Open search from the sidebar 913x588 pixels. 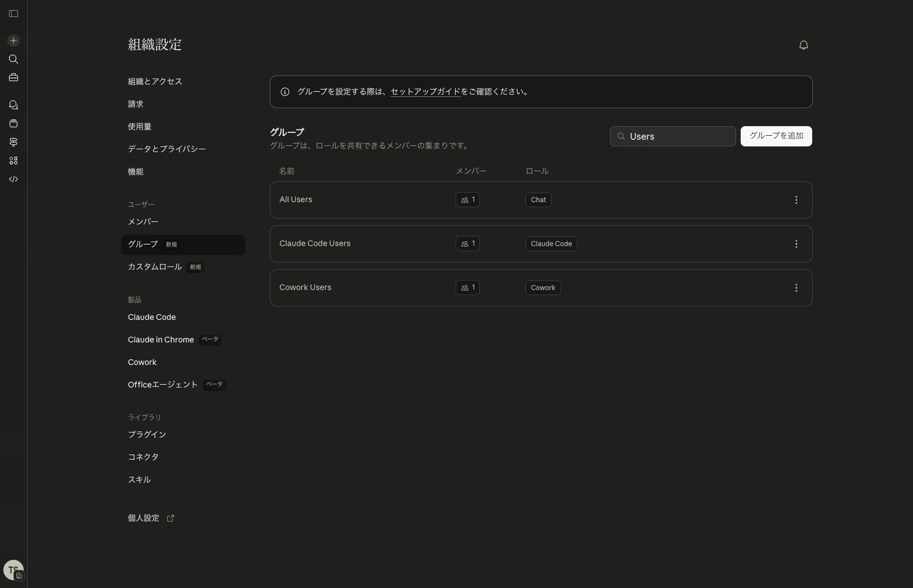pyautogui.click(x=13, y=59)
